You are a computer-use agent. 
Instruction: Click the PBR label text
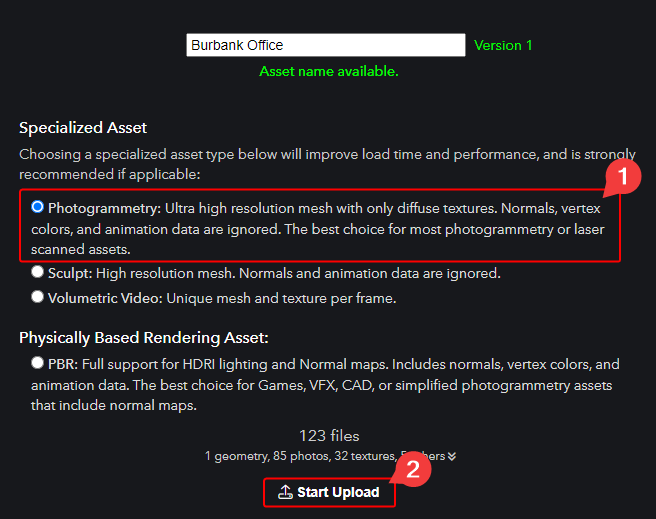point(63,364)
